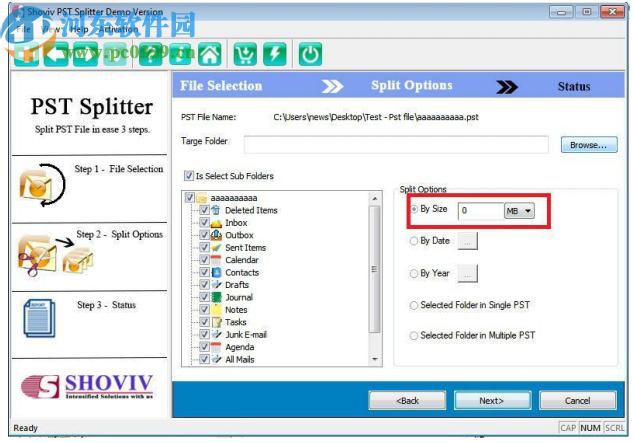Click the aaaaaaaaaa root folder icon
This screenshot has width=633, height=443.
pyautogui.click(x=201, y=198)
